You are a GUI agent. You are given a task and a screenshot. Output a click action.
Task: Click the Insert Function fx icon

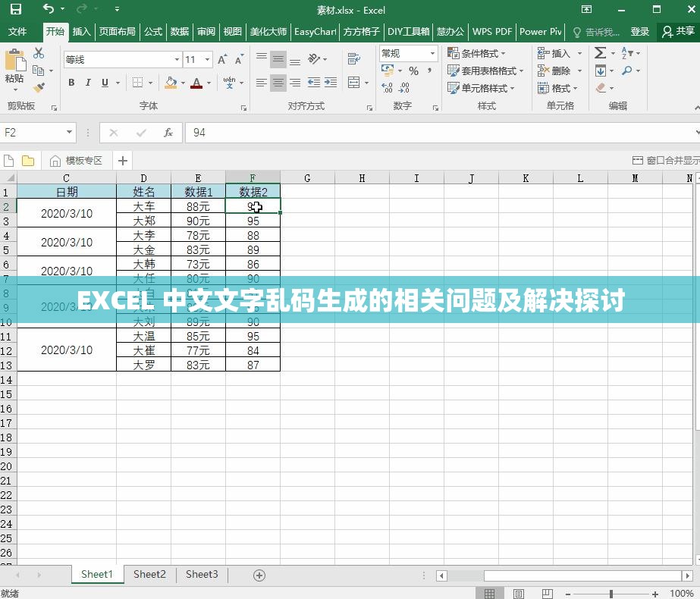[168, 133]
